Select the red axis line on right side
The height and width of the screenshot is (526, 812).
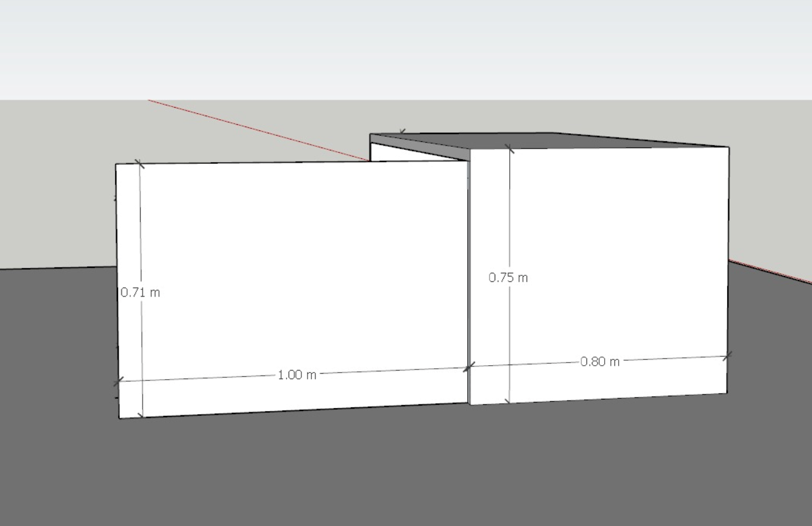pos(770,272)
